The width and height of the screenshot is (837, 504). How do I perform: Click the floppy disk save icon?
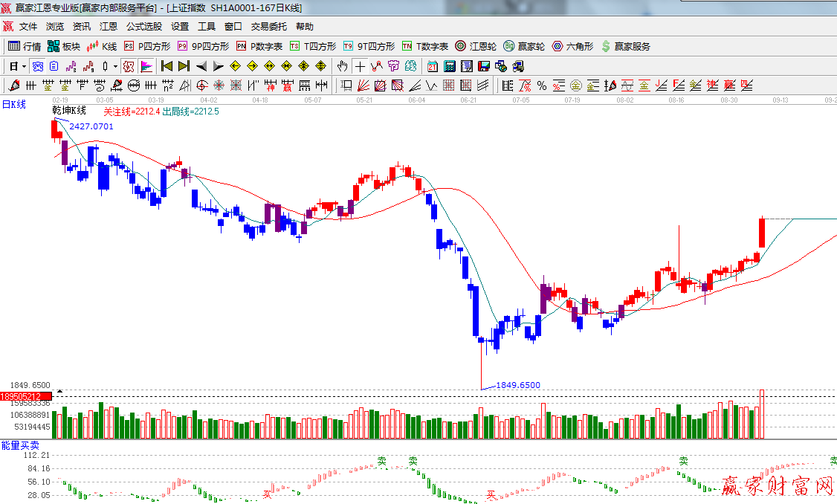[x=483, y=66]
